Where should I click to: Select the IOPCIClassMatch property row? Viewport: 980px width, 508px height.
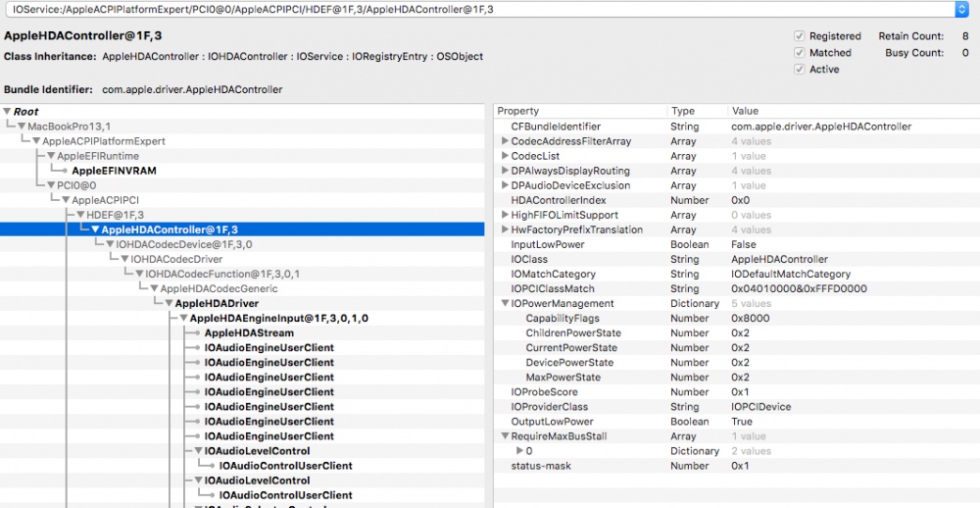736,288
